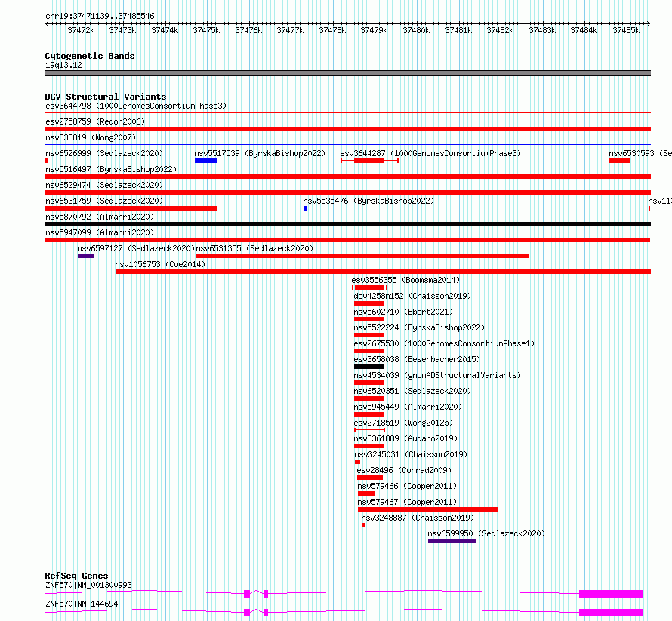
Task: Select the black esv3658038 variant bar
Action: [369, 367]
